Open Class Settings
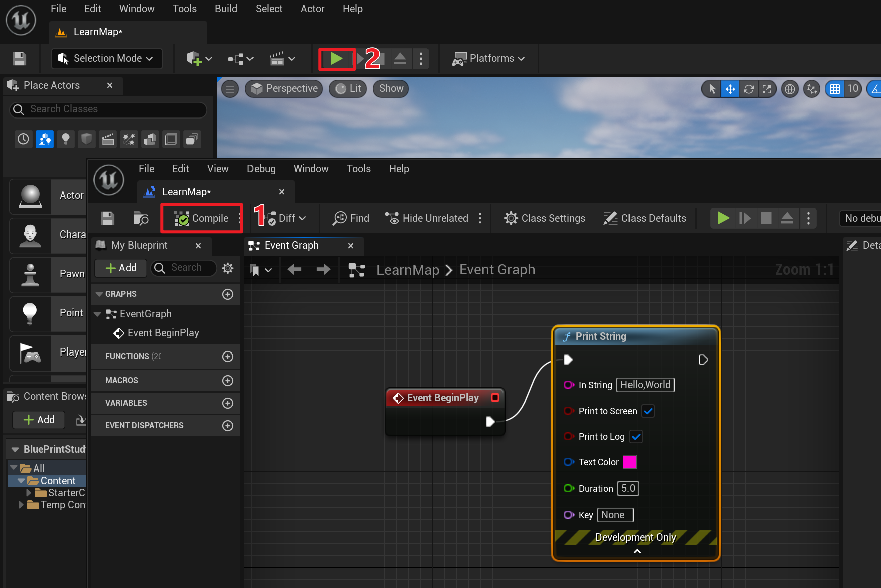881x588 pixels. point(545,218)
